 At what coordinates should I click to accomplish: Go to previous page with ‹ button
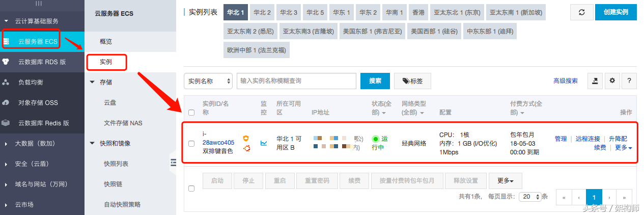pos(579,197)
